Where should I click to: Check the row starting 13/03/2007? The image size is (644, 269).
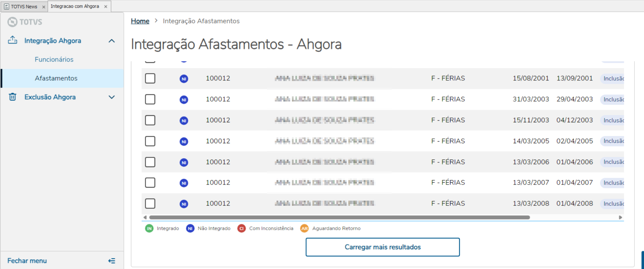coord(150,183)
